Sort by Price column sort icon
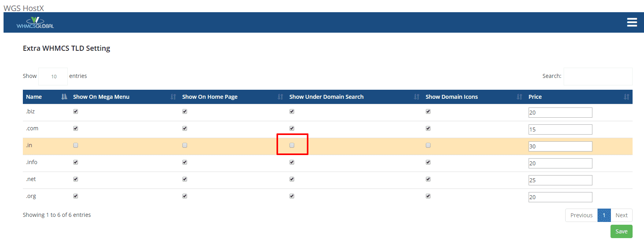Image resolution: width=644 pixels, height=244 pixels. (x=626, y=97)
